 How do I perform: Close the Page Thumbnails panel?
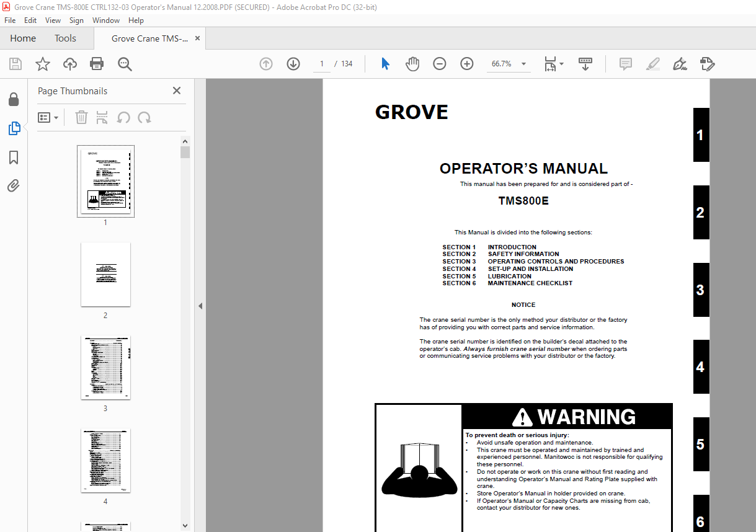[177, 91]
